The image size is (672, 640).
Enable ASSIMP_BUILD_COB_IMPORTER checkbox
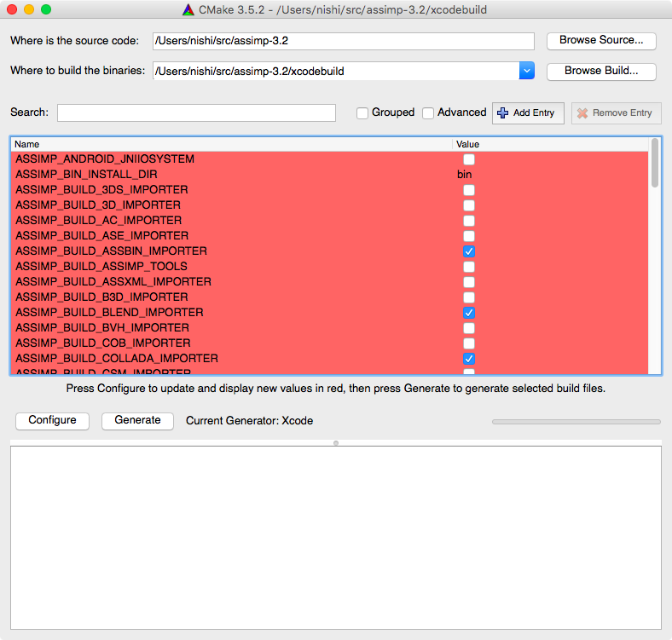469,343
